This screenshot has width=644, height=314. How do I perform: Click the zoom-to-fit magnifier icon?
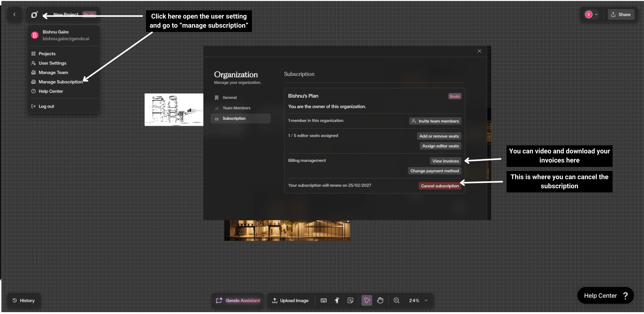coord(397,300)
